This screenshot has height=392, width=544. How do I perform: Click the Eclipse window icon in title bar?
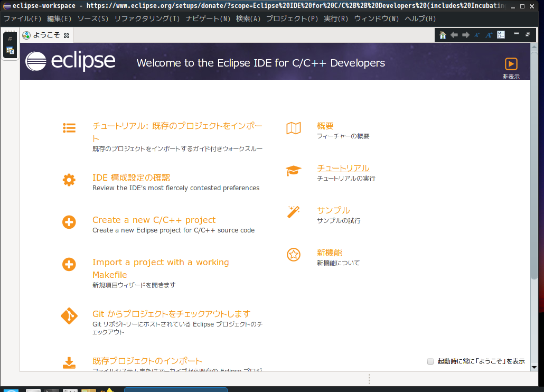[x=7, y=6]
